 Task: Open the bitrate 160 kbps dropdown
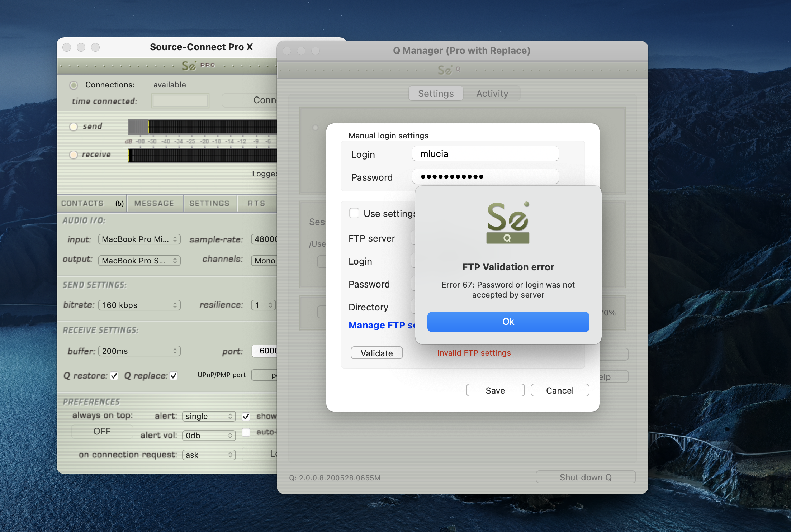point(139,305)
